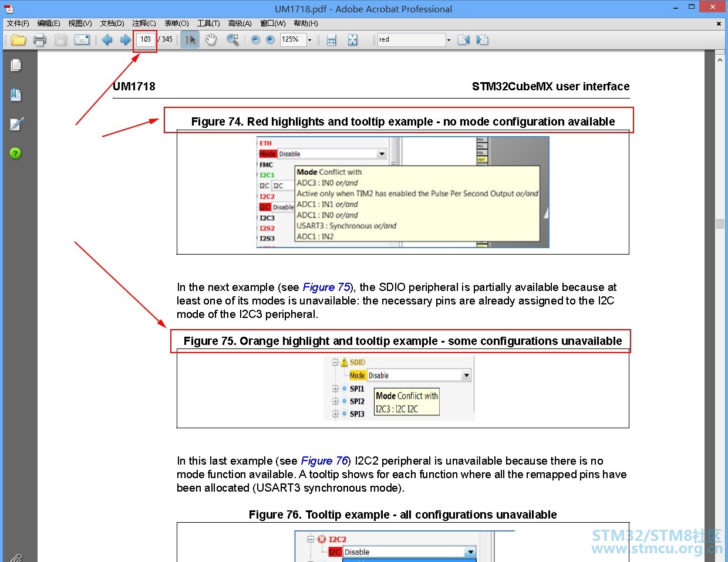Viewport: 728px width, 562px height.
Task: Open the Signatures panel in sidebar
Action: (16, 124)
